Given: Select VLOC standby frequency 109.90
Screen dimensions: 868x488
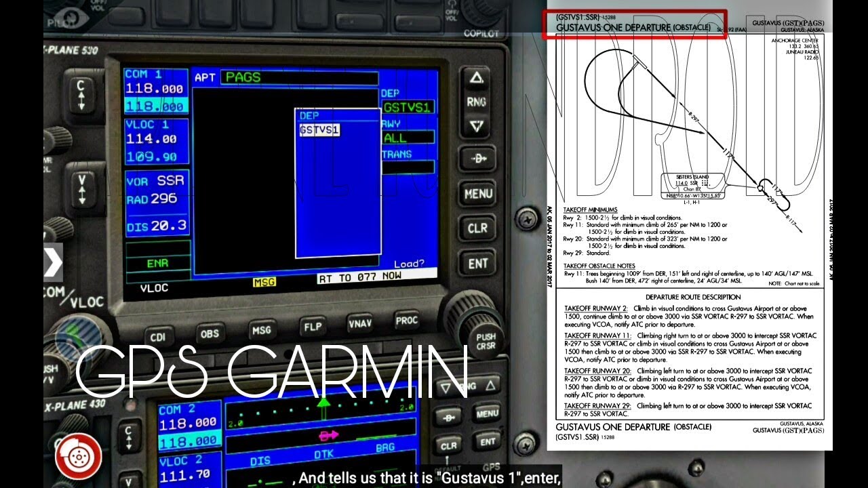Looking at the screenshot, I should point(151,157).
